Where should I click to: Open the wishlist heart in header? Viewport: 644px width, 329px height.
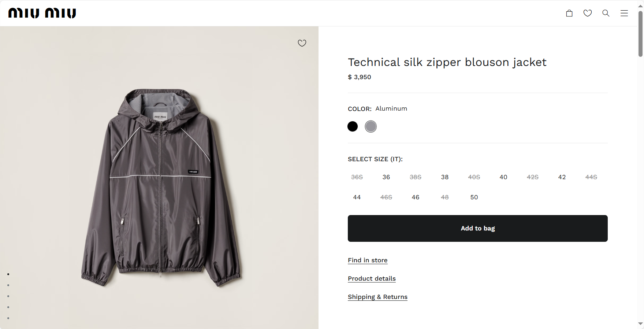point(588,13)
